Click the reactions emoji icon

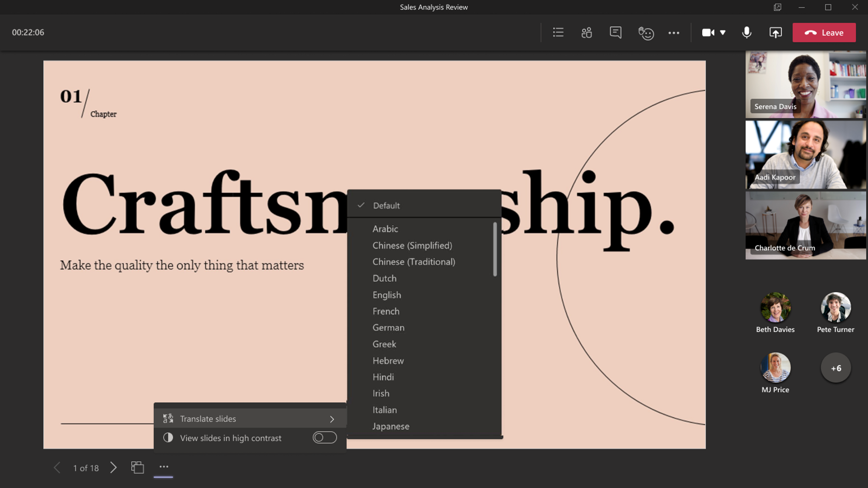tap(645, 32)
